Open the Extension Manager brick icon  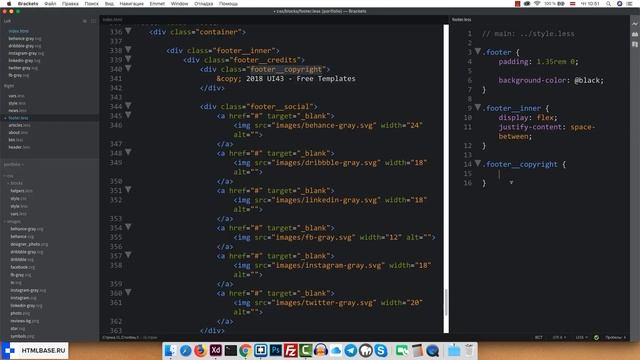635,34
